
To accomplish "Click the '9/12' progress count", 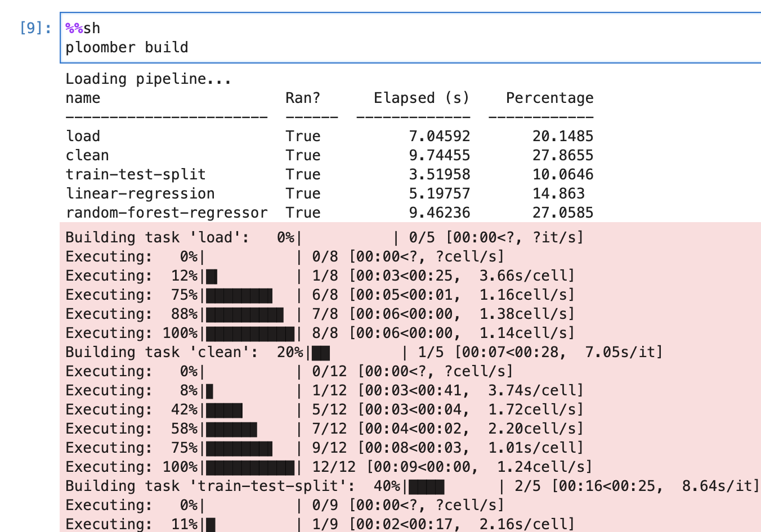I will [x=329, y=448].
